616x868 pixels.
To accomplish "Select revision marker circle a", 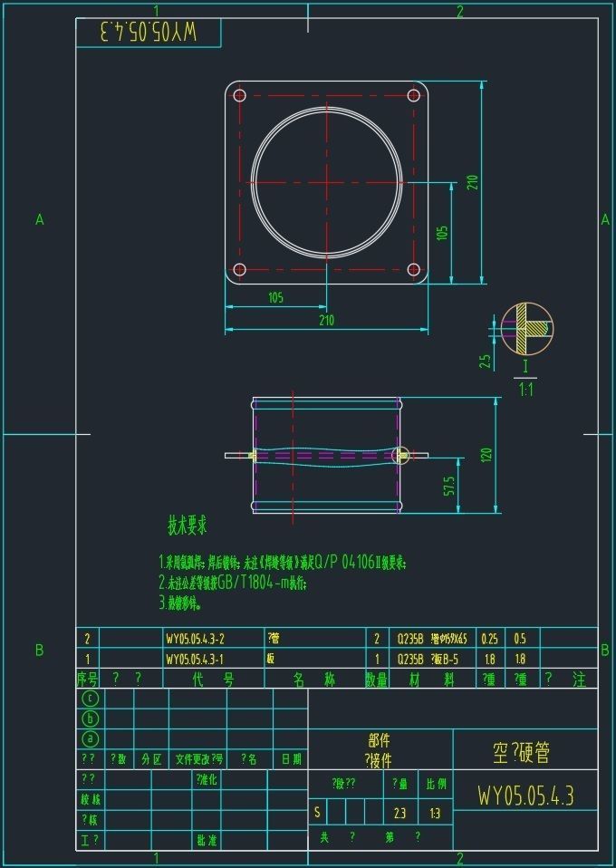I will pyautogui.click(x=91, y=738).
